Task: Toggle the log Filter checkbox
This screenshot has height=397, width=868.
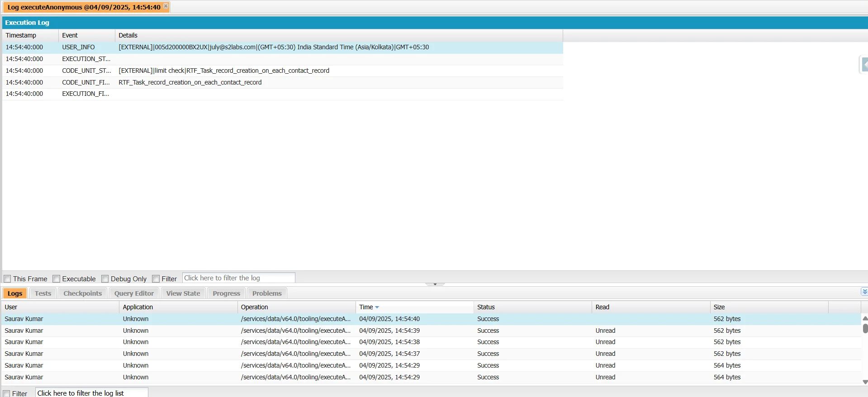Action: click(x=156, y=279)
